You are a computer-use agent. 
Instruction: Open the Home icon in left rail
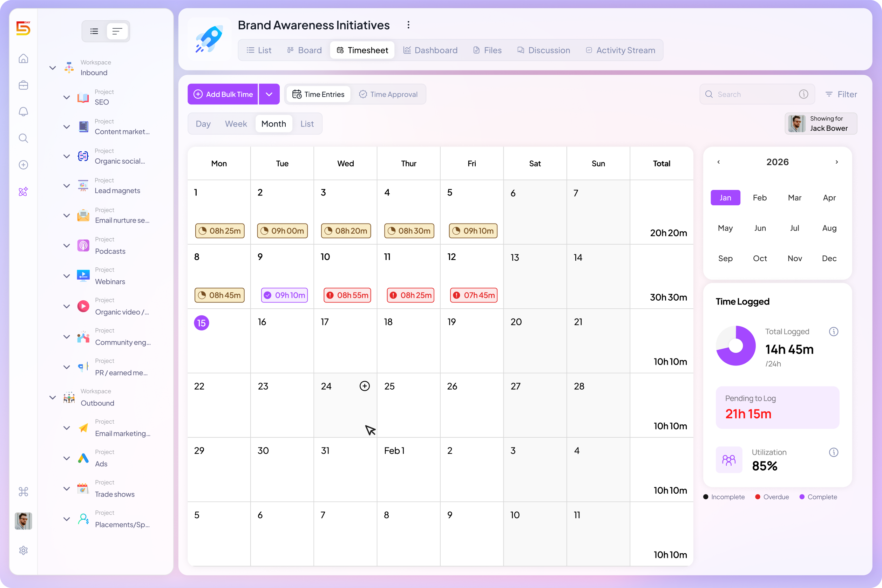tap(23, 59)
